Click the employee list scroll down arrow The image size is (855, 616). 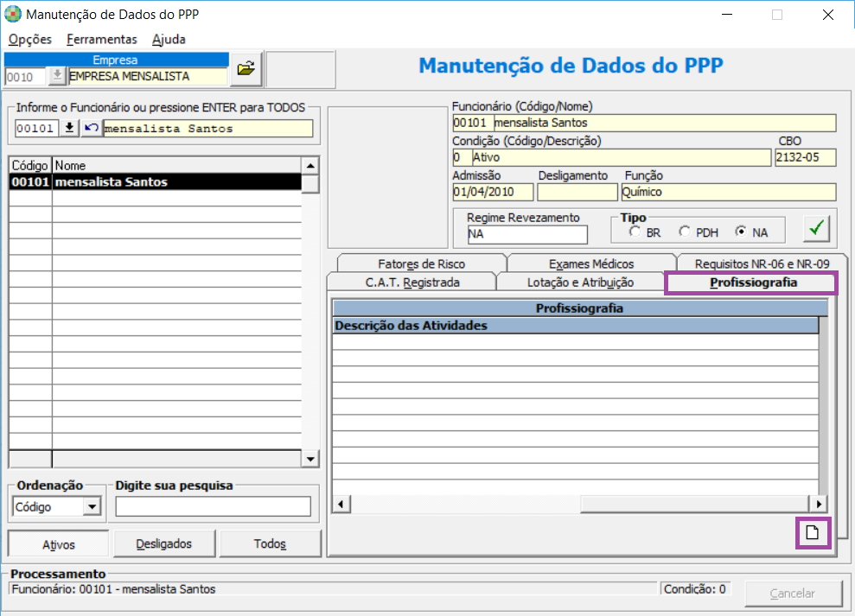pyautogui.click(x=310, y=459)
